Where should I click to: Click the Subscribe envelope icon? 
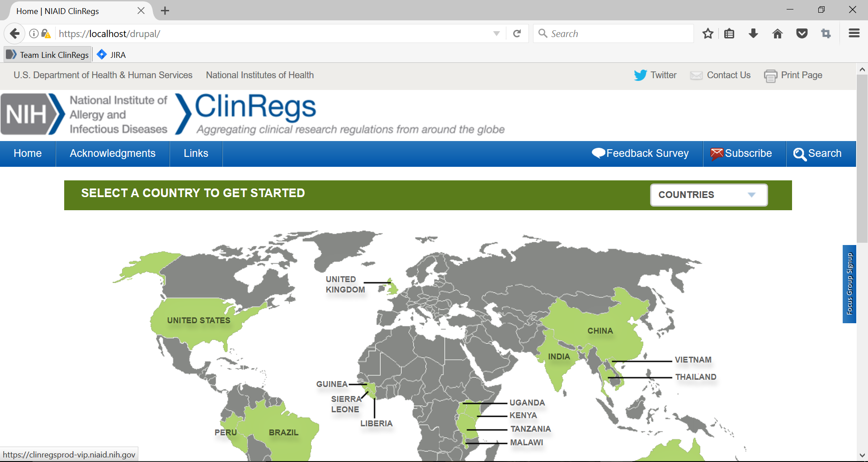point(717,154)
